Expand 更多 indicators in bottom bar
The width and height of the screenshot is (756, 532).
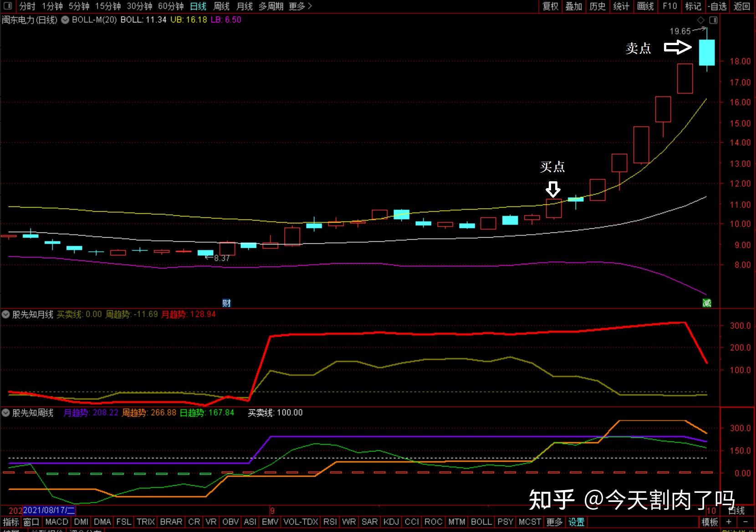(554, 522)
